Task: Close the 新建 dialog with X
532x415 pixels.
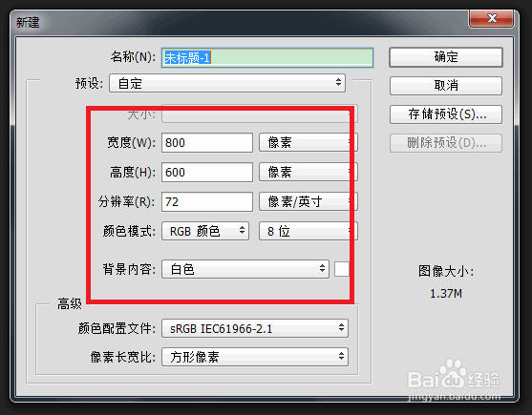Action: (492, 18)
